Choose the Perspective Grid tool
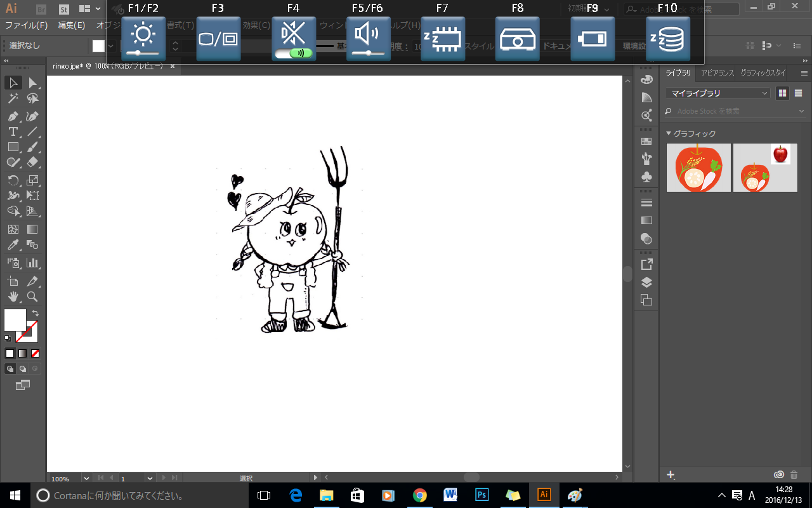The height and width of the screenshot is (508, 812). [32, 211]
